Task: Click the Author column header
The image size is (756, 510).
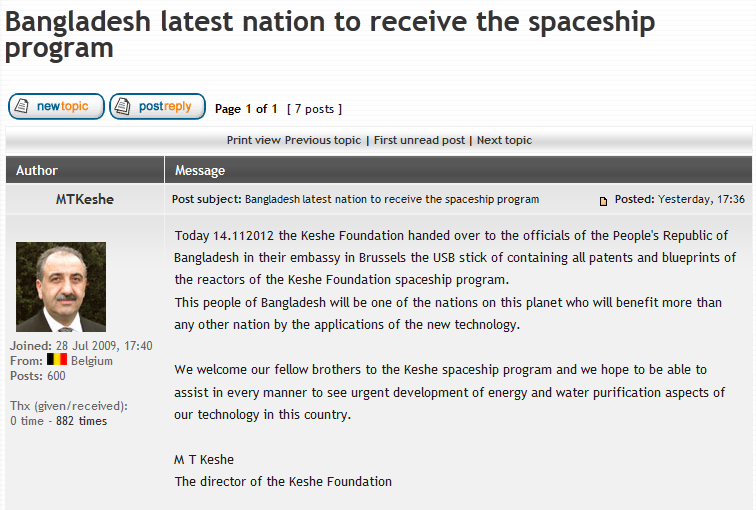Action: (37, 170)
